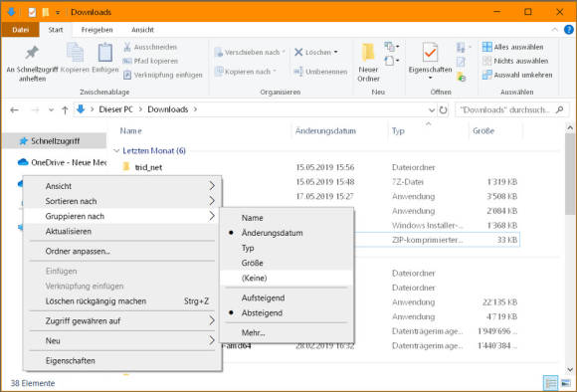Screen dimensions: 577x392
Task: Click Löschen rückgängig machen
Action: coord(122,301)
